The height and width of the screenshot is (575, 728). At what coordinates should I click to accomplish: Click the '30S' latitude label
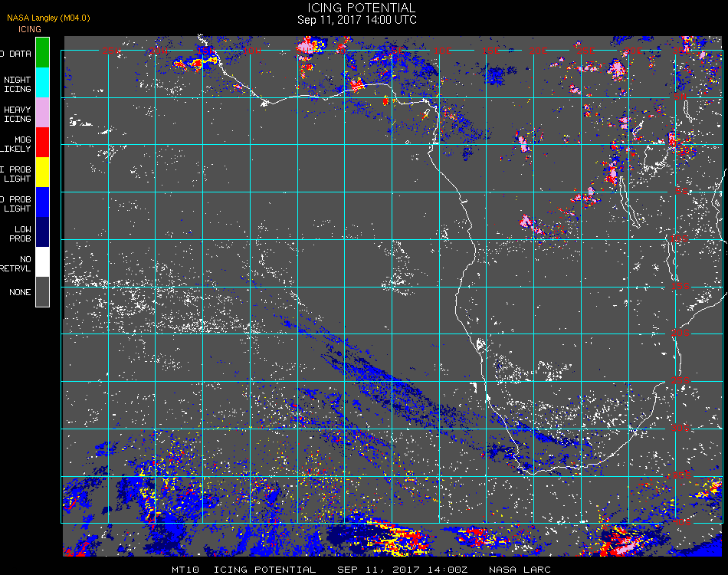pyautogui.click(x=680, y=428)
